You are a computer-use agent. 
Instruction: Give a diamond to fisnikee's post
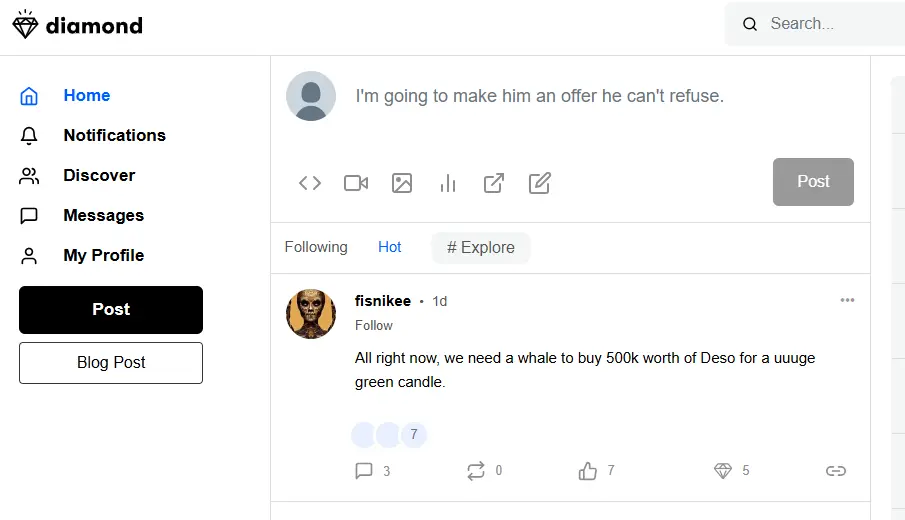pos(723,471)
